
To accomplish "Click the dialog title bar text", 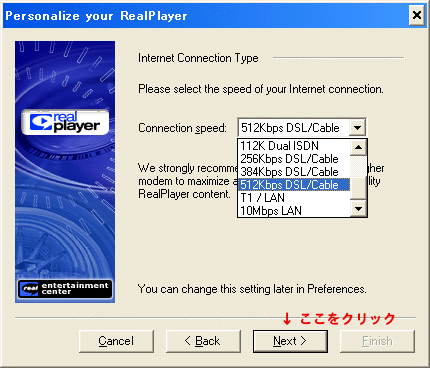I will click(96, 16).
